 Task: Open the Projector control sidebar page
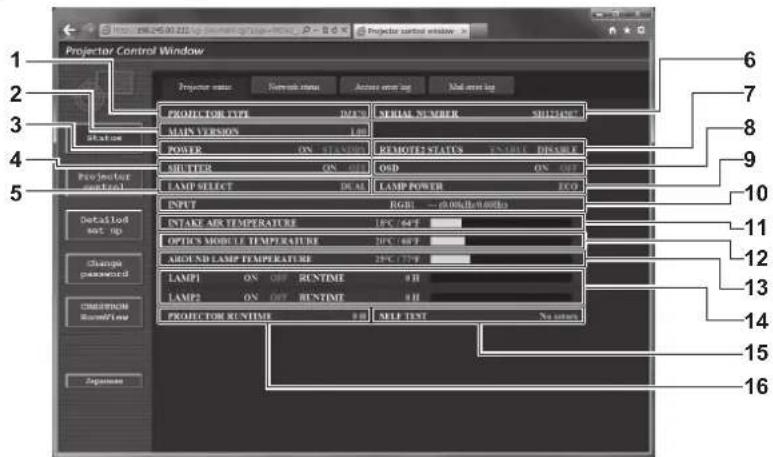coord(104,181)
